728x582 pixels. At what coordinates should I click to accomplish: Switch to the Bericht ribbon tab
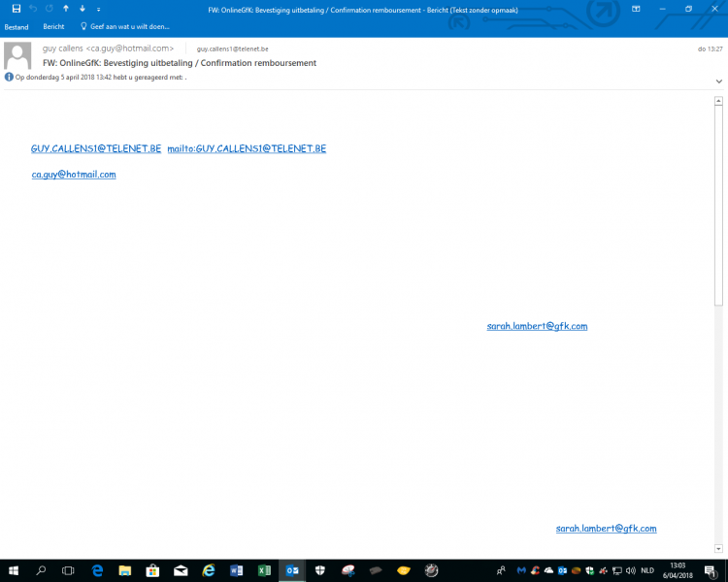pos(53,27)
